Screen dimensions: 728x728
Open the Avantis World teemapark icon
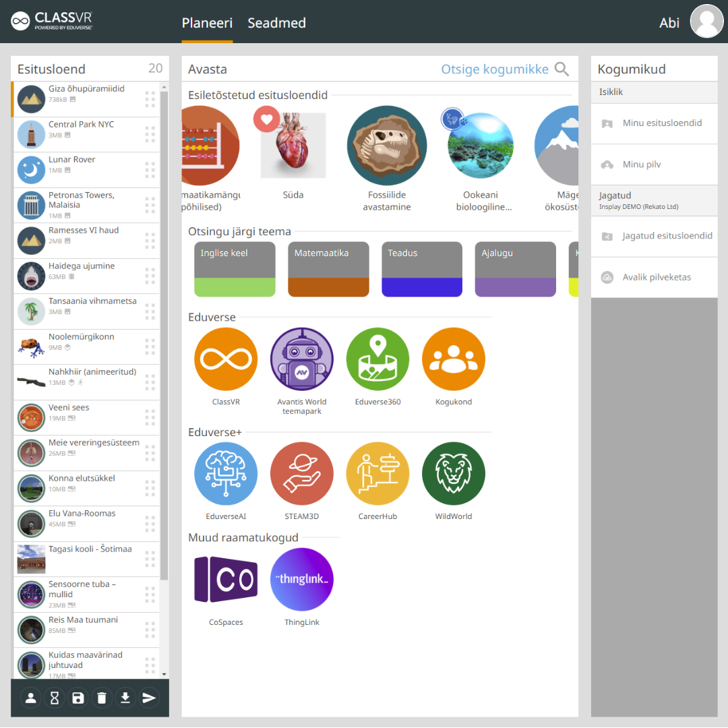point(301,359)
